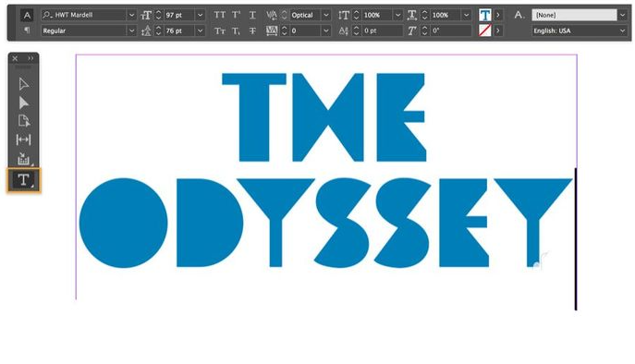Screen dimensions: 635x364
Task: Enable Underline text style
Action: [252, 15]
